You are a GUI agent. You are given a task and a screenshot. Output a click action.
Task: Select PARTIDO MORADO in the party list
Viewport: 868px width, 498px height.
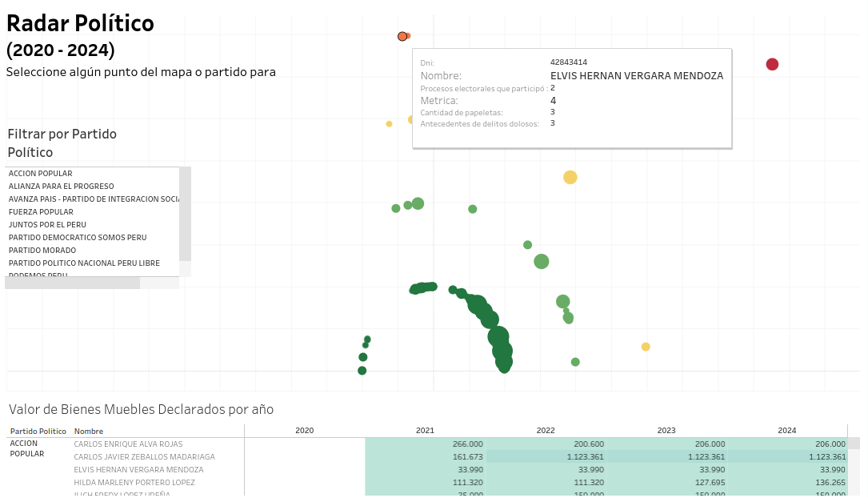click(x=42, y=251)
